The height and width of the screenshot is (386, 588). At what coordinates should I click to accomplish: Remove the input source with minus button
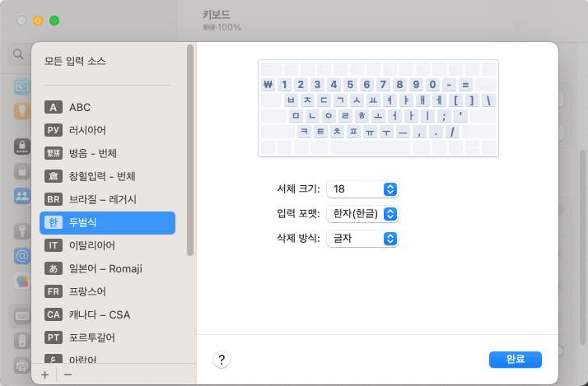[68, 374]
